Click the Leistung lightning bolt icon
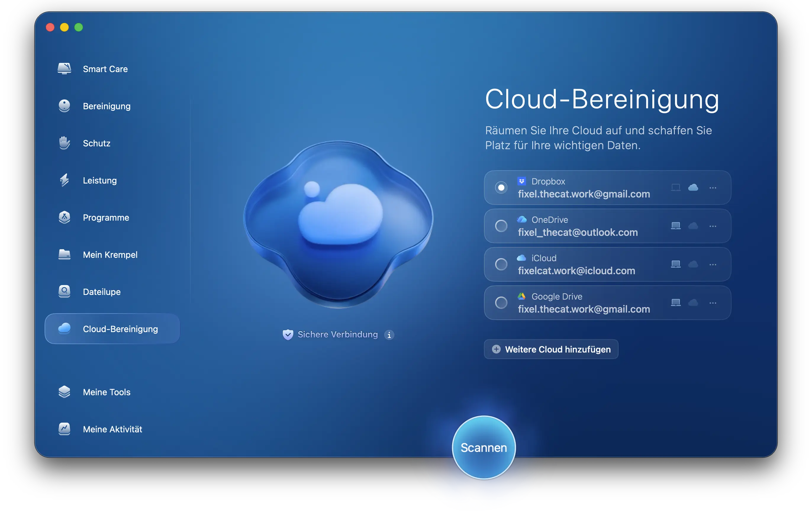812x515 pixels. point(64,180)
